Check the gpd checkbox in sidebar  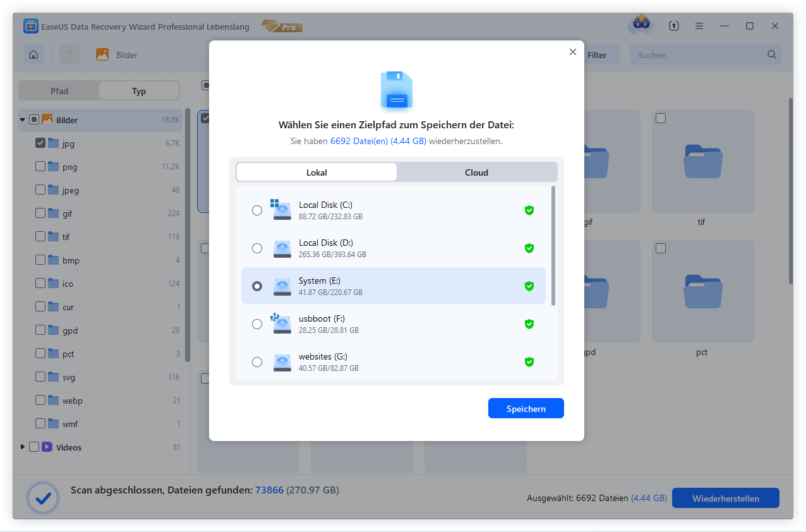40,330
